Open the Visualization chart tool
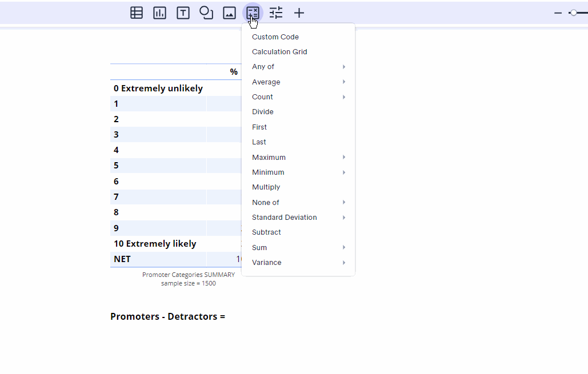This screenshot has width=588, height=374. point(159,13)
